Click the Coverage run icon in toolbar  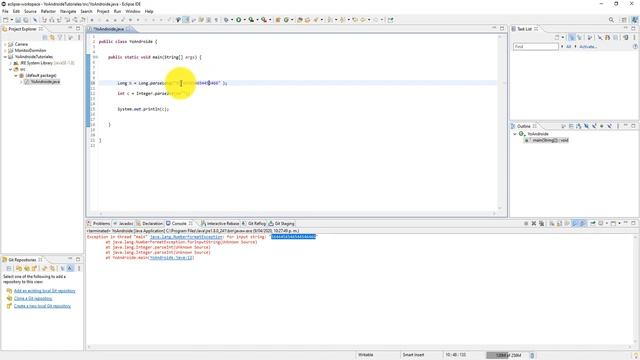click(251, 20)
